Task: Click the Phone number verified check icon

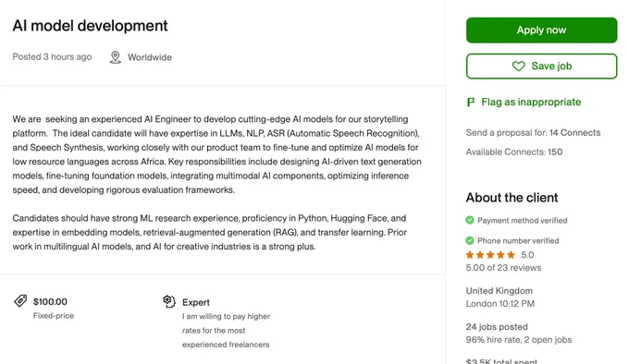Action: coord(470,240)
